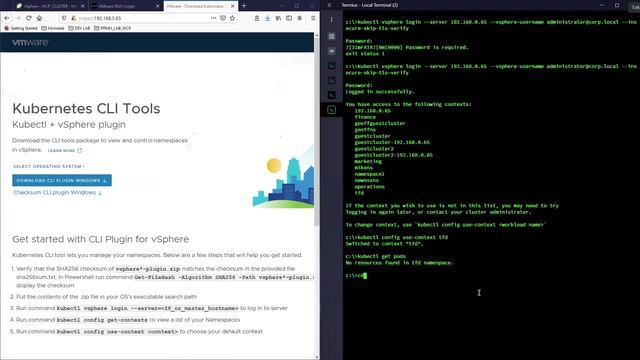Click 'kubectl config use-context <context>' command text
This screenshot has height=360, width=640.
pyautogui.click(x=117, y=331)
